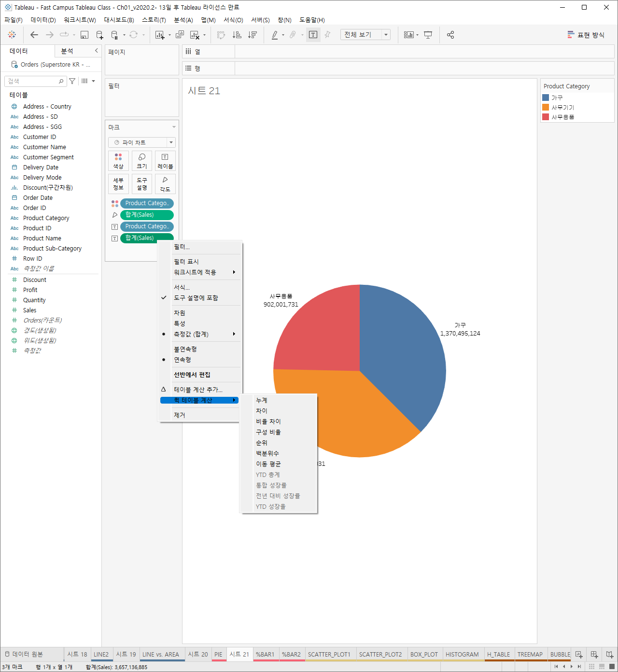Viewport: 618px width, 672px height.
Task: Click the Color (색상) marks card button
Action: 118,161
